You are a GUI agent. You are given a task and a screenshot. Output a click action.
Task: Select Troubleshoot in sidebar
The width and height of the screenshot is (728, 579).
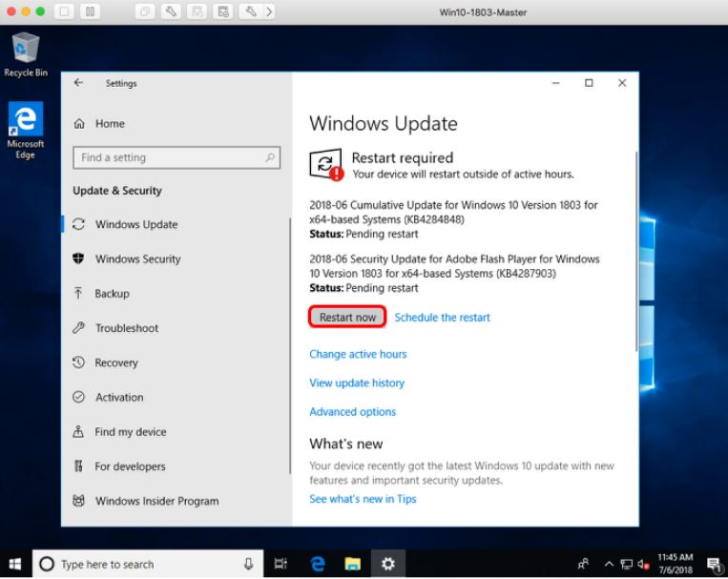click(x=177, y=328)
